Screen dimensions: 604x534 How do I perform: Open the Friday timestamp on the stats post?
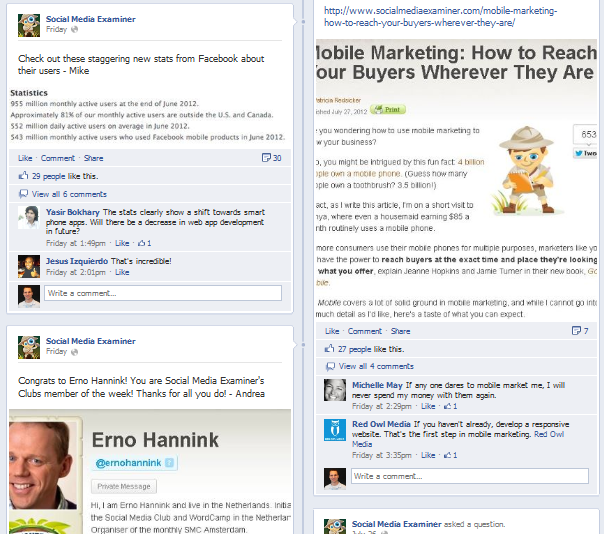(x=56, y=29)
